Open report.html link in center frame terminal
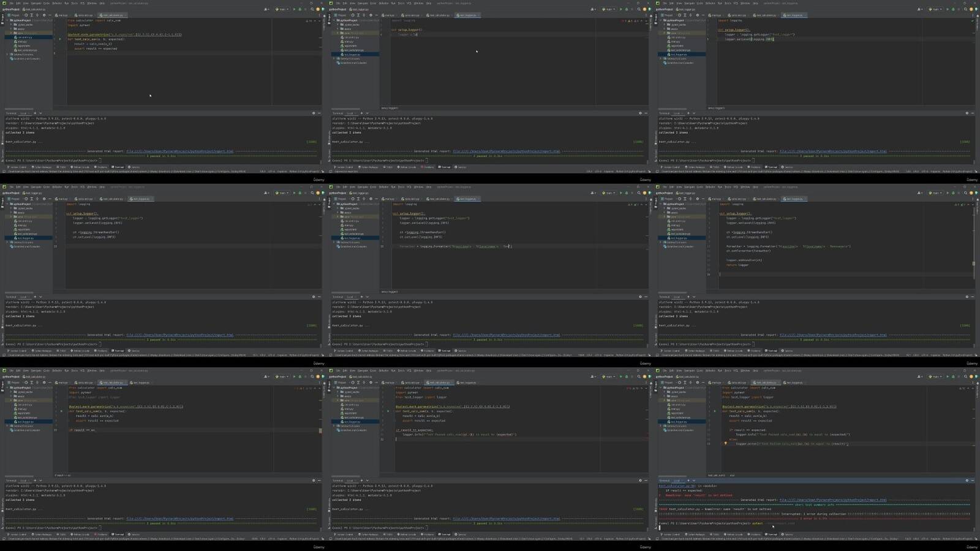This screenshot has width=980, height=551. coord(506,335)
